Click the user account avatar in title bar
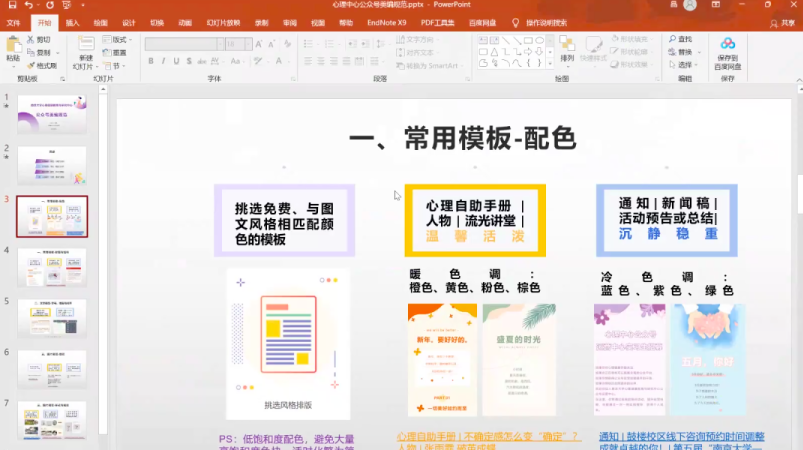The image size is (803, 450). pyautogui.click(x=690, y=5)
